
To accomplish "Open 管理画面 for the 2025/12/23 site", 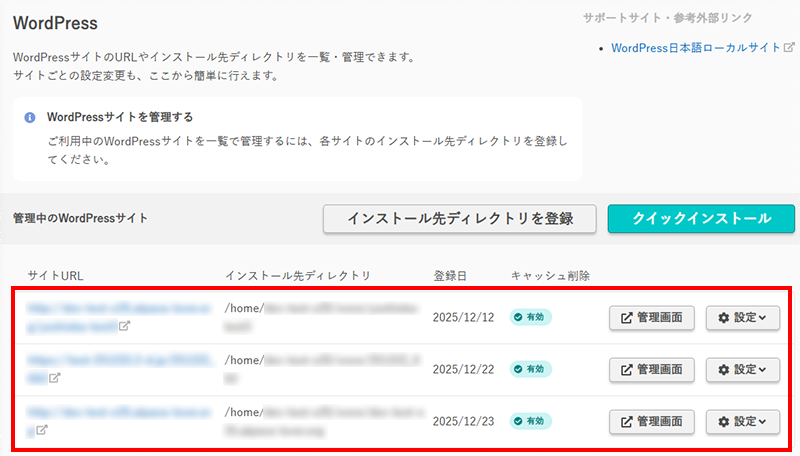I will coord(651,421).
